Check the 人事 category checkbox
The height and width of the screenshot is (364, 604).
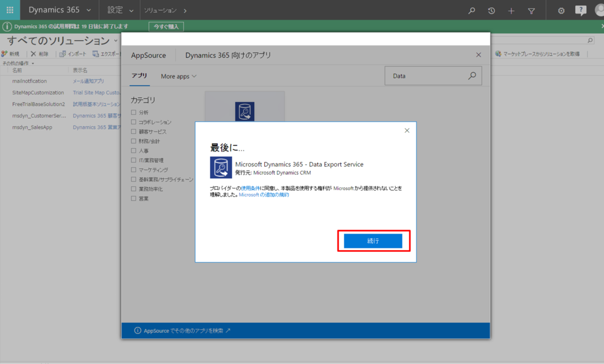[133, 150]
